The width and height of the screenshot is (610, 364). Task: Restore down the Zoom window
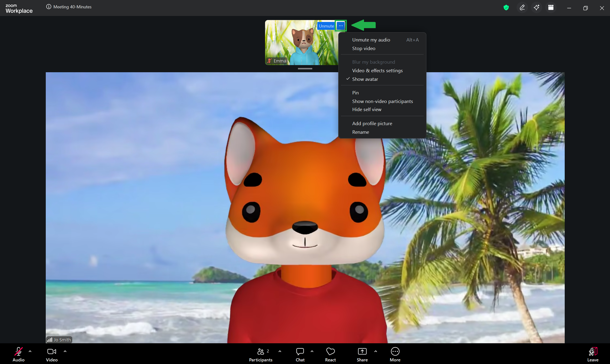[585, 8]
